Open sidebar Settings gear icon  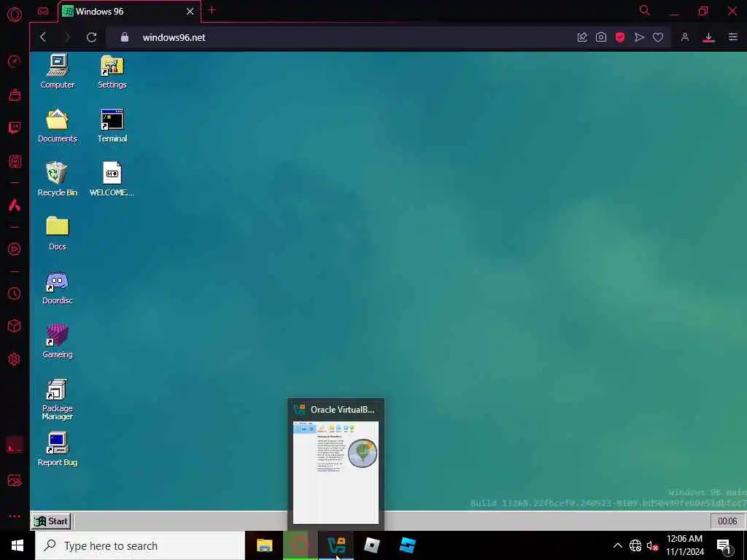pyautogui.click(x=15, y=359)
